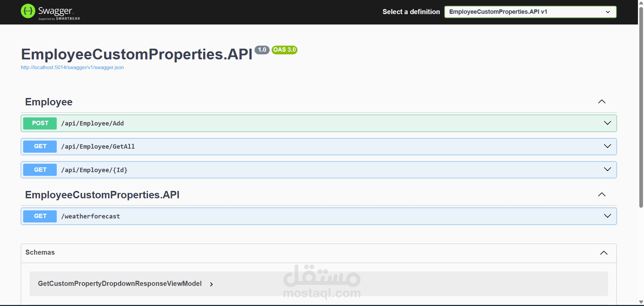This screenshot has height=306, width=644.
Task: Click the Swagger logo icon
Action: pos(28,11)
